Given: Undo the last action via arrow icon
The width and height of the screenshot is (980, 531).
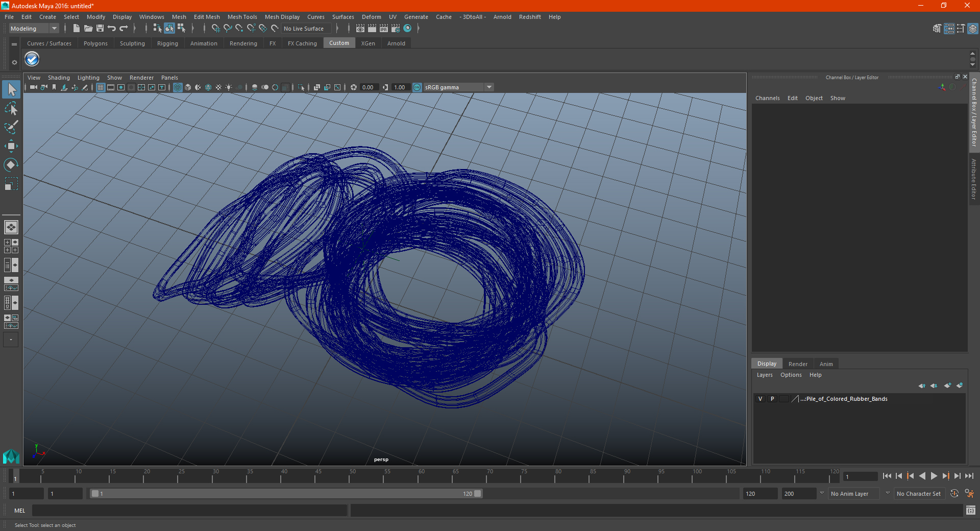Looking at the screenshot, I should [111, 29].
